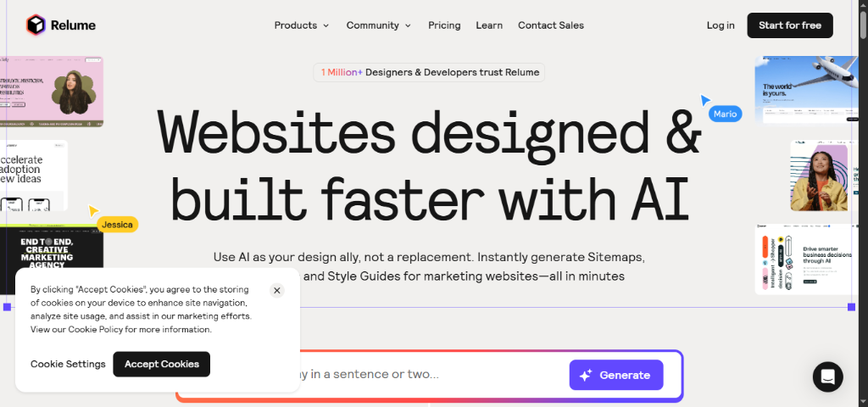868x407 pixels.
Task: Accept Cookies in the banner
Action: pyautogui.click(x=162, y=364)
